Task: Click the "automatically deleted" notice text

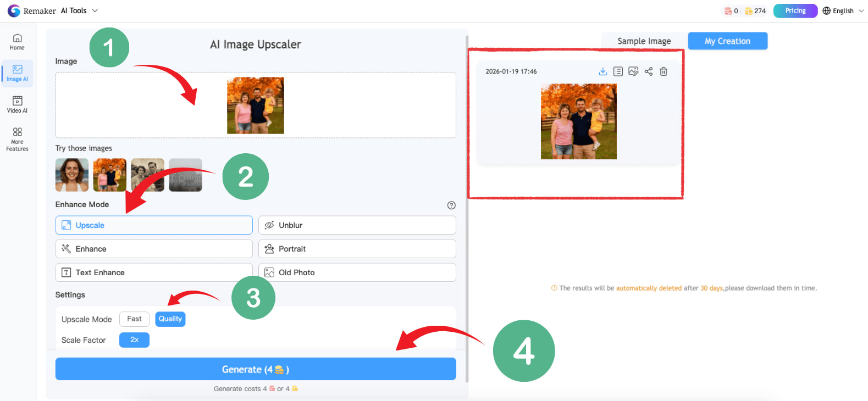Action: click(649, 288)
